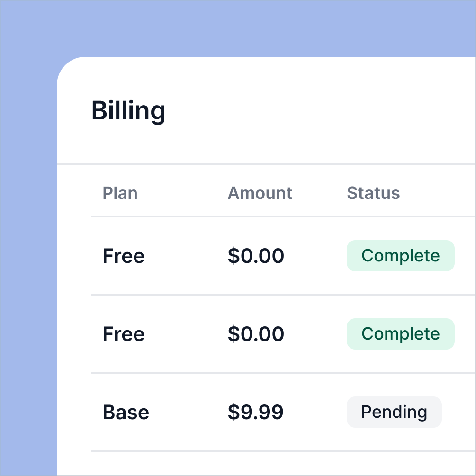Image resolution: width=476 pixels, height=476 pixels.
Task: Click the $0.00 amount in second row
Action: click(256, 334)
